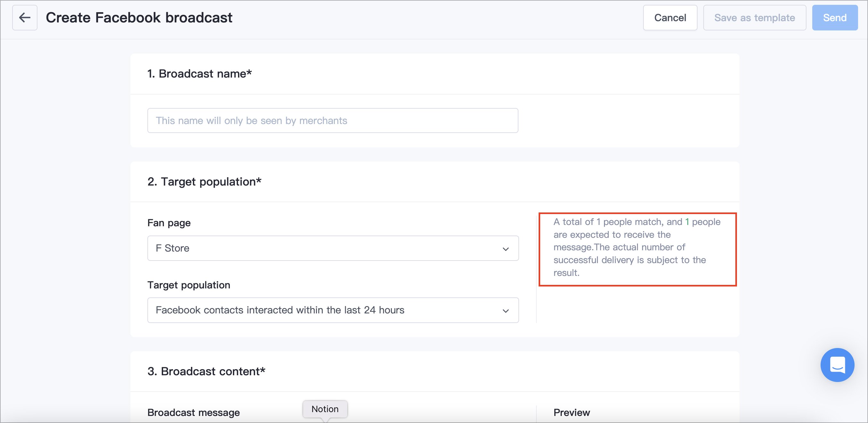The height and width of the screenshot is (423, 868).
Task: Click the Cancel button
Action: click(x=670, y=18)
